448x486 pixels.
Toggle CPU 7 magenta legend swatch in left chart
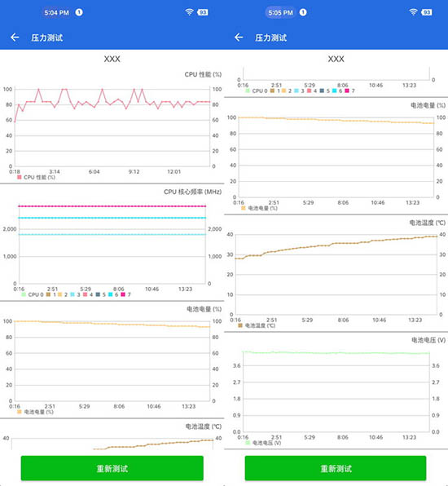(123, 294)
